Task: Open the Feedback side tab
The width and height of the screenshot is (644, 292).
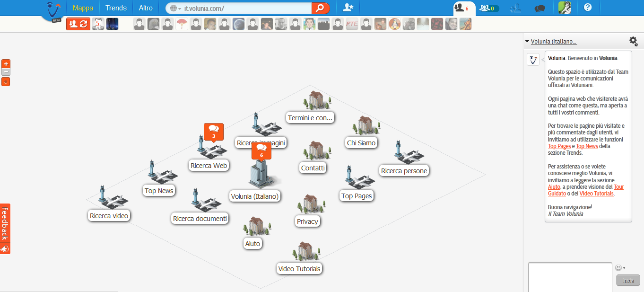Action: (5, 223)
